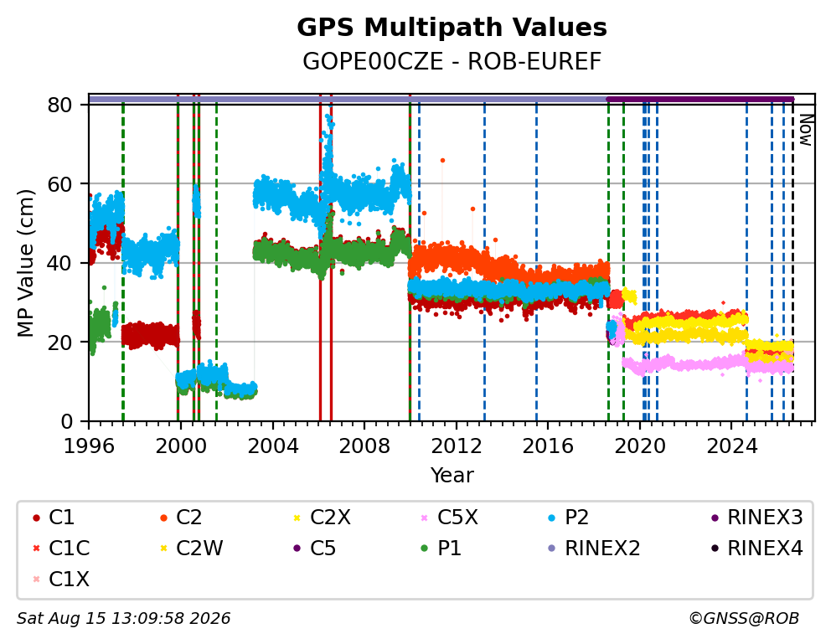831x644 pixels.
Task: Click the C1X legend entry
Action: (61, 580)
